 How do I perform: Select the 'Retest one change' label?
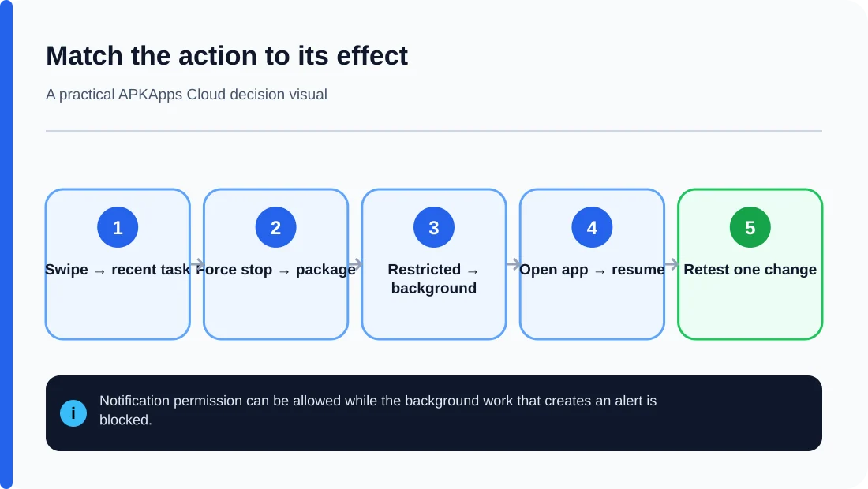click(750, 270)
